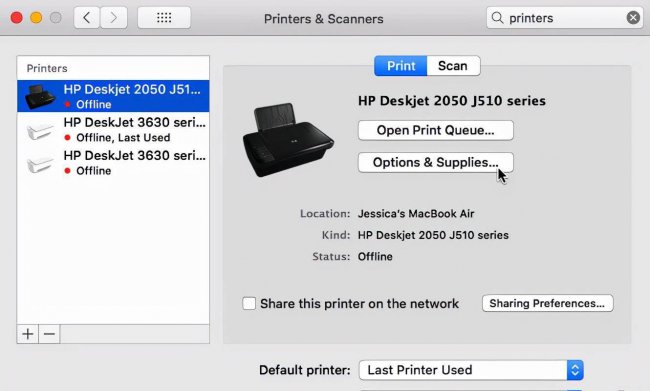The image size is (650, 391).
Task: Select HP DeskJet 3630 marked Offline, Last Used
Action: click(113, 129)
